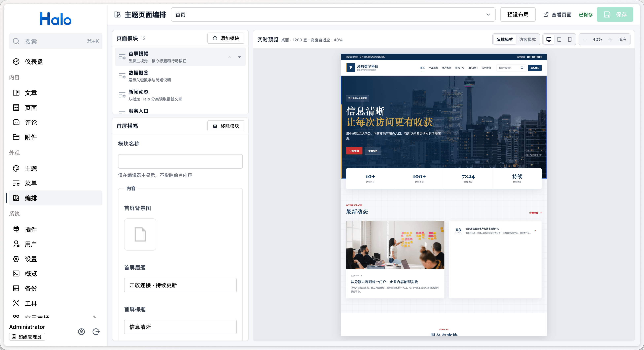
Task: Click 资讯中心 nav item in preview
Action: coord(460,68)
